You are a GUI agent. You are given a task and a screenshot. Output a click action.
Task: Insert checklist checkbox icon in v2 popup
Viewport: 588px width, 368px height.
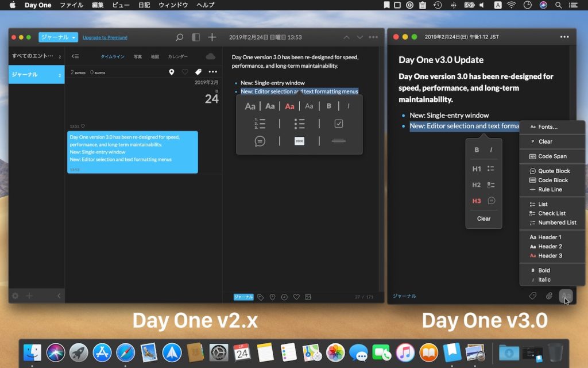coord(339,124)
